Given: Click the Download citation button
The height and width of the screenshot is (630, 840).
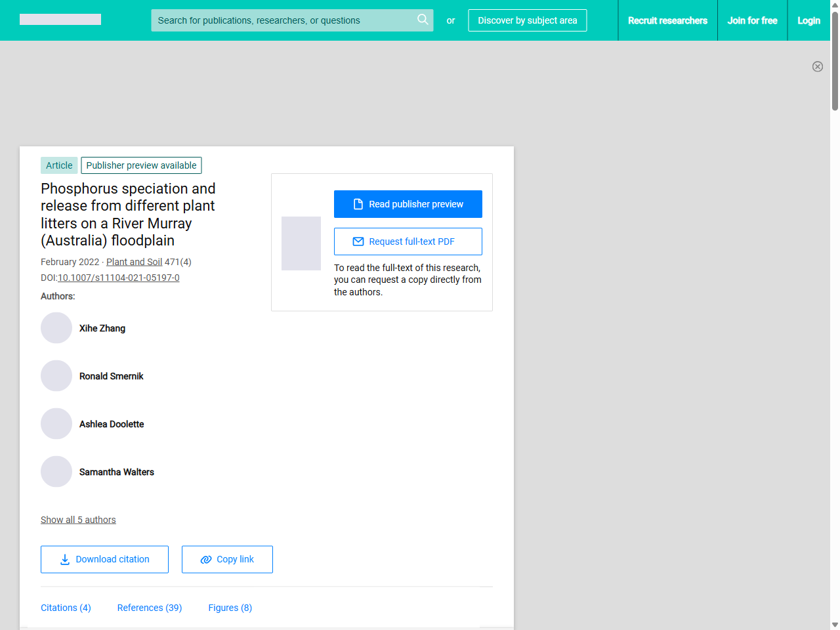Looking at the screenshot, I should click(x=104, y=559).
